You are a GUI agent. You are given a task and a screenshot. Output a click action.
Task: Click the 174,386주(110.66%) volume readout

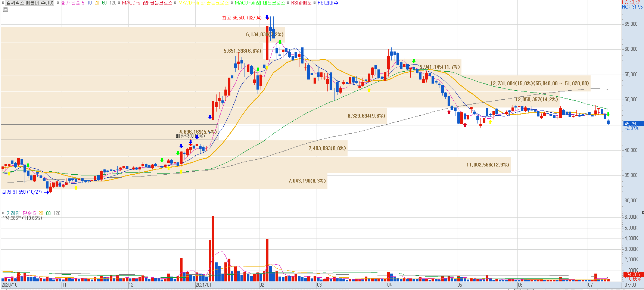[x=22, y=218]
